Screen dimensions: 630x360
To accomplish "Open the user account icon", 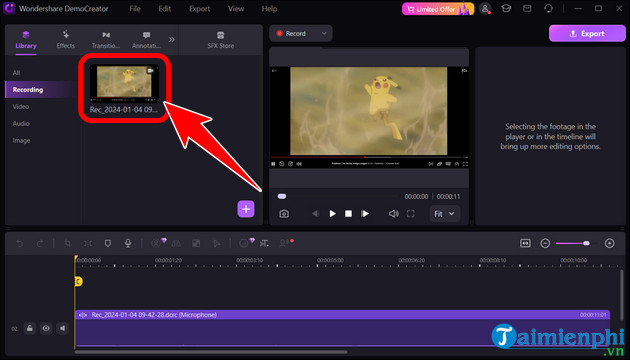I will [485, 8].
